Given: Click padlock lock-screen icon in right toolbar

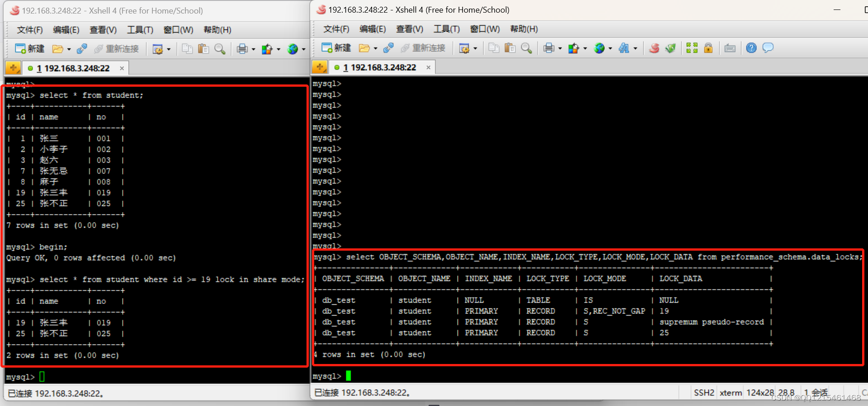Looking at the screenshot, I should [708, 48].
